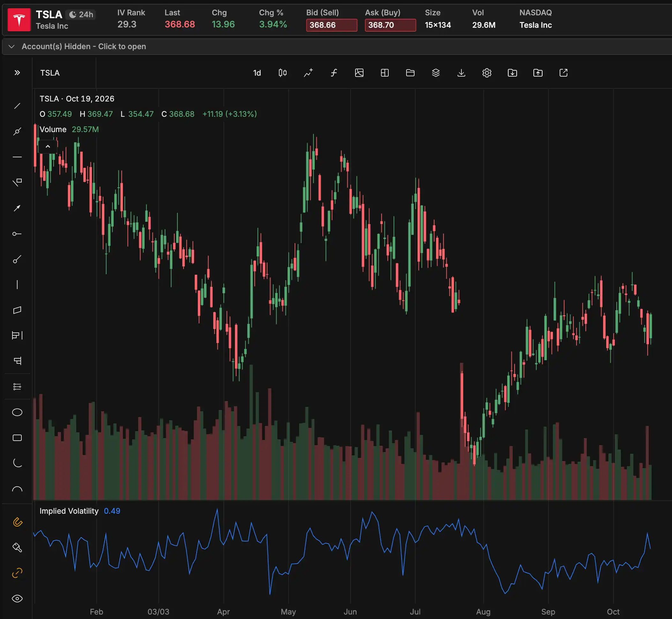
Task: Expand the hidden accounts bar chevron
Action: coord(11,46)
